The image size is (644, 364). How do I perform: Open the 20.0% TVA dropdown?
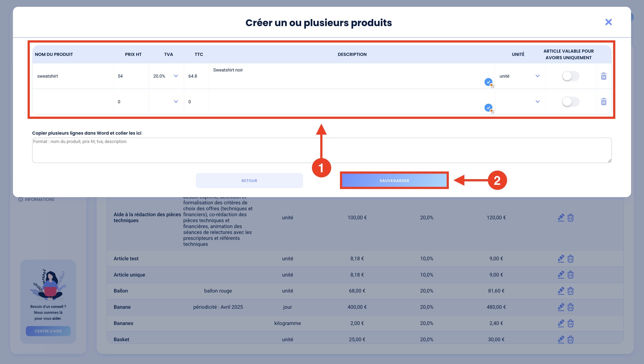pyautogui.click(x=166, y=76)
